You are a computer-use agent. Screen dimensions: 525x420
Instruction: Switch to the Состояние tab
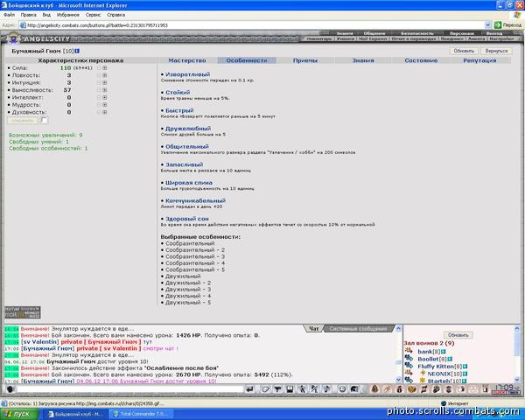coord(421,60)
